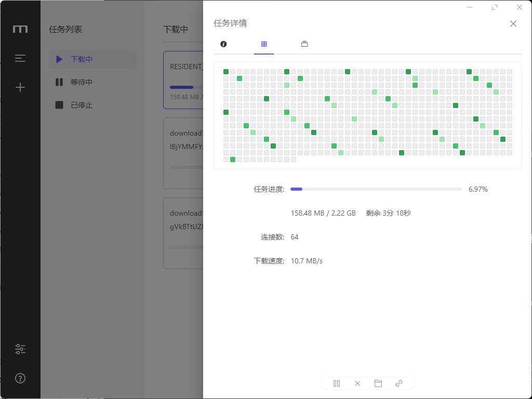Screen dimensions: 532x399
Task: Delete the task using the bottom bar X icon
Action: tap(357, 383)
